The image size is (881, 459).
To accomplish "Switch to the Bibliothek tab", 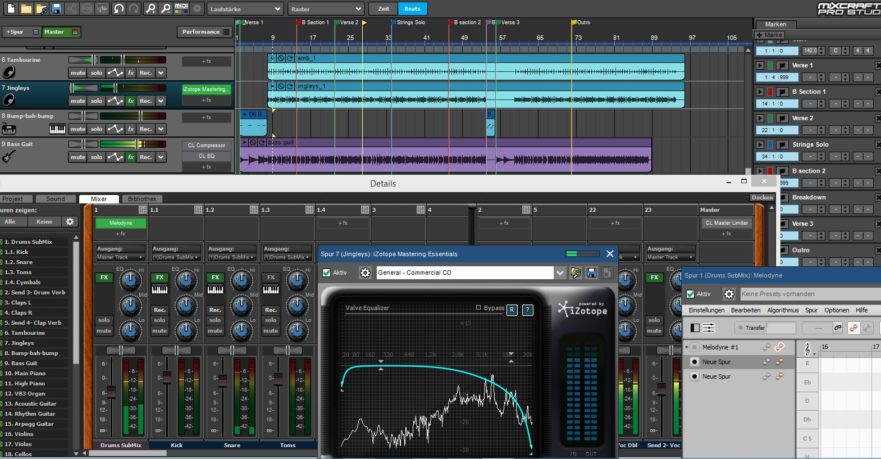I will point(142,199).
